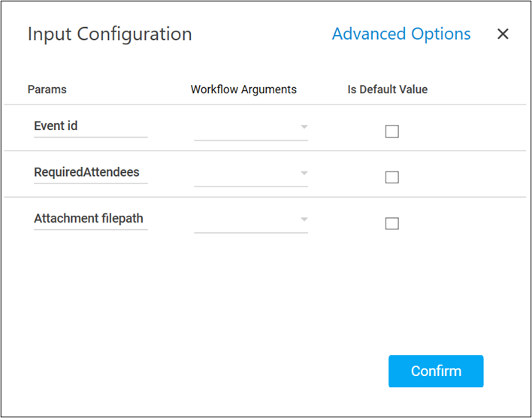Click the Params column header
Screen dimensions: 532x418
click(x=47, y=89)
